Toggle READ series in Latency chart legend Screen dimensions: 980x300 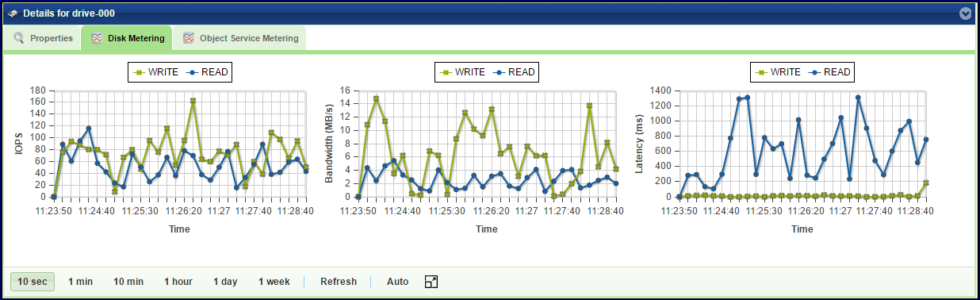829,72
